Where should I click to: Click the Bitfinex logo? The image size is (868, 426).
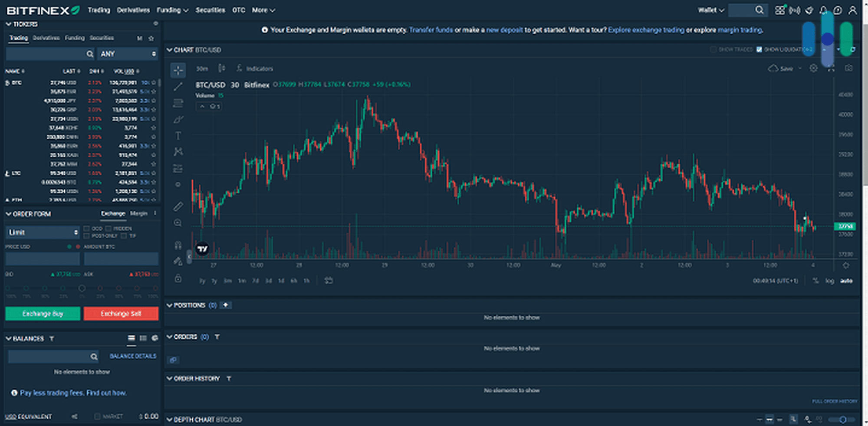(x=43, y=10)
